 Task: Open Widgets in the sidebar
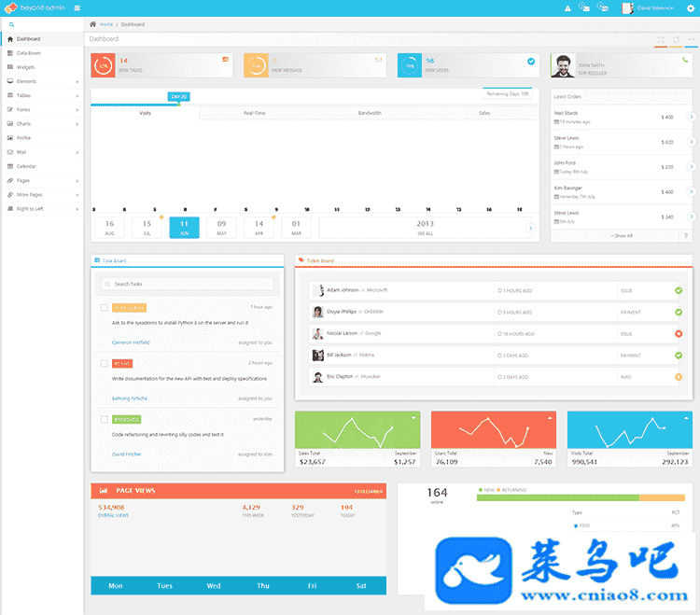coord(42,67)
